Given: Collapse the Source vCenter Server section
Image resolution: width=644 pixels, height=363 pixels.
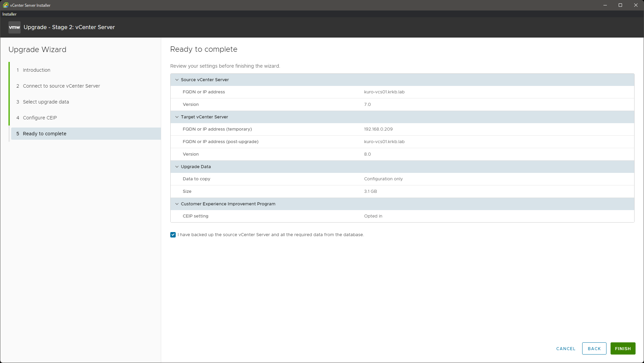Looking at the screenshot, I should click(x=177, y=80).
